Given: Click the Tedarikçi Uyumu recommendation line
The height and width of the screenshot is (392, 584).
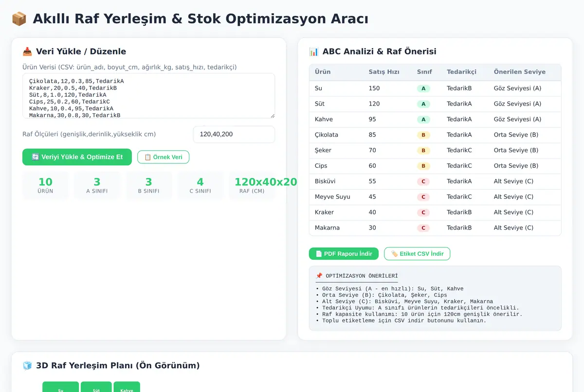Looking at the screenshot, I should (418, 308).
